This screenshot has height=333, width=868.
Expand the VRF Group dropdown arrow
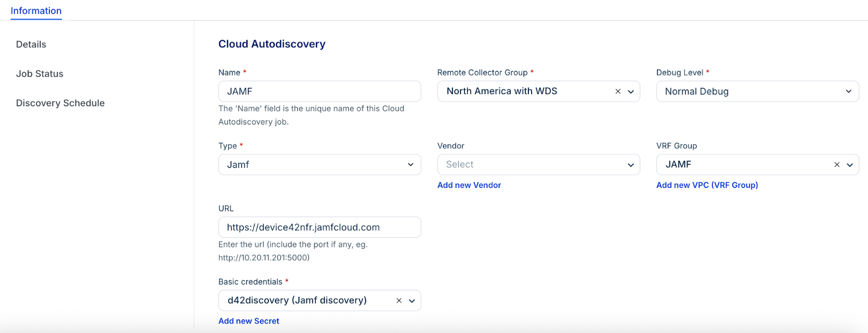[x=850, y=165]
